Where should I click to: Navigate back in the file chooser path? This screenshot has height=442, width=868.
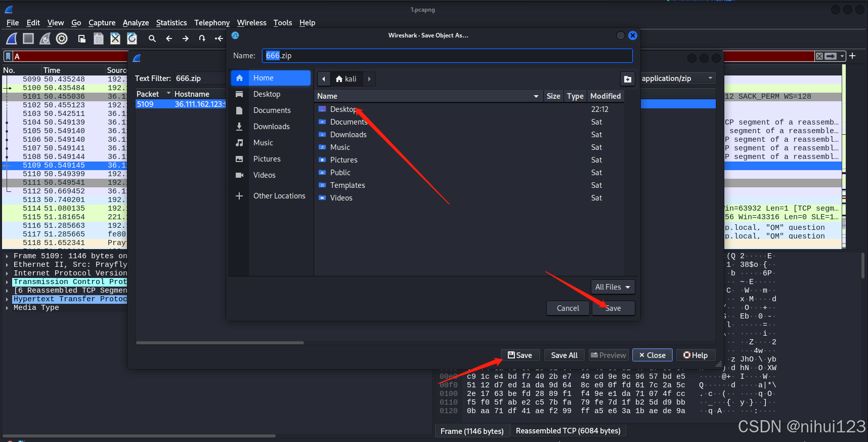click(324, 79)
